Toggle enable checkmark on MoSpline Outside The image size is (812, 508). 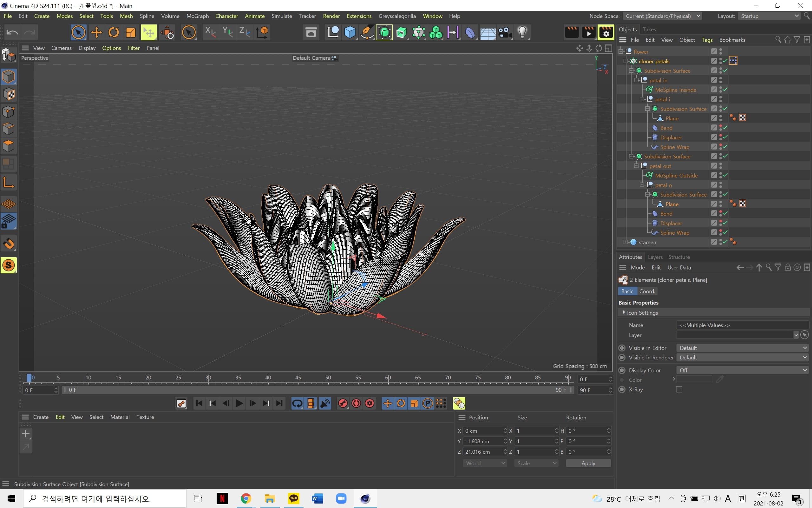[x=725, y=175]
